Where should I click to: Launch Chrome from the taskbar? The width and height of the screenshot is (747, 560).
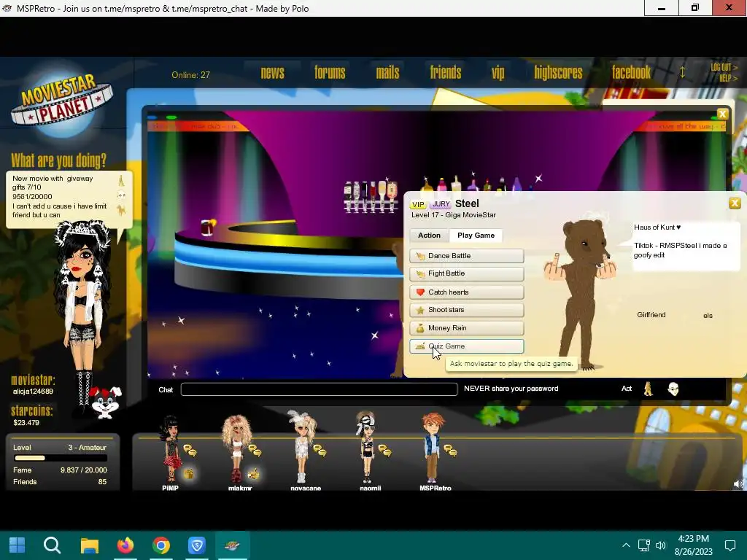click(x=161, y=545)
